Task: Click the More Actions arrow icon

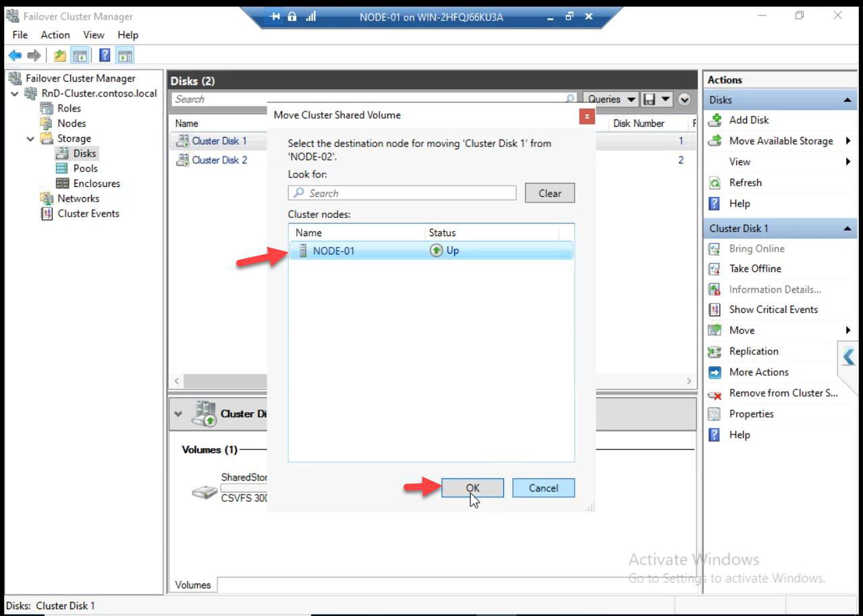Action: [x=715, y=372]
